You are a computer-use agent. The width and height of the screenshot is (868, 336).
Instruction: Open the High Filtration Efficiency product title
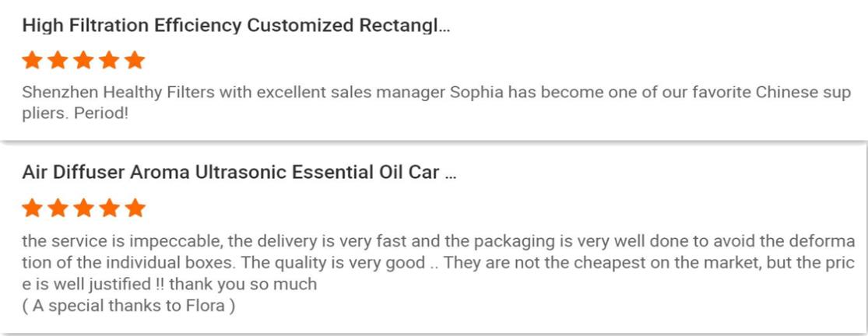(237, 26)
